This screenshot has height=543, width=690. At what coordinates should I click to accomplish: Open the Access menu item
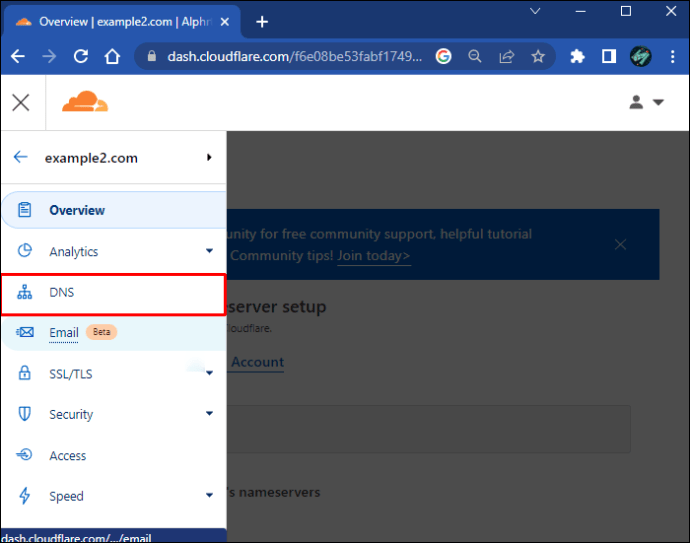(114, 455)
